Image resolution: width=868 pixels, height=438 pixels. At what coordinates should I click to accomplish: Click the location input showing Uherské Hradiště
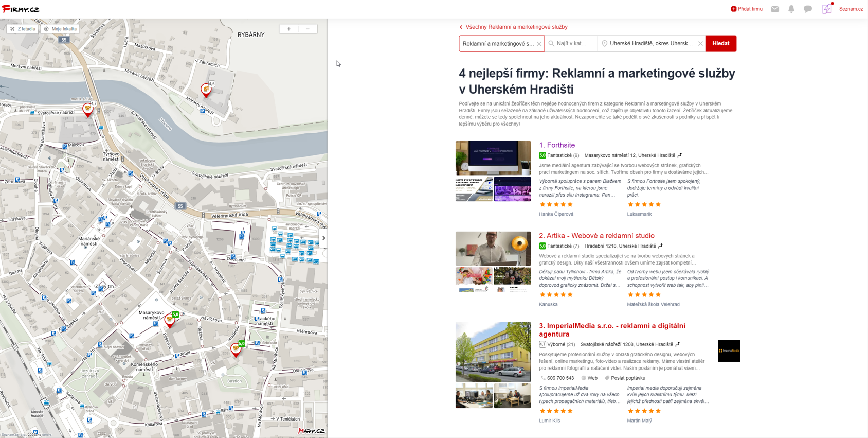click(x=651, y=44)
